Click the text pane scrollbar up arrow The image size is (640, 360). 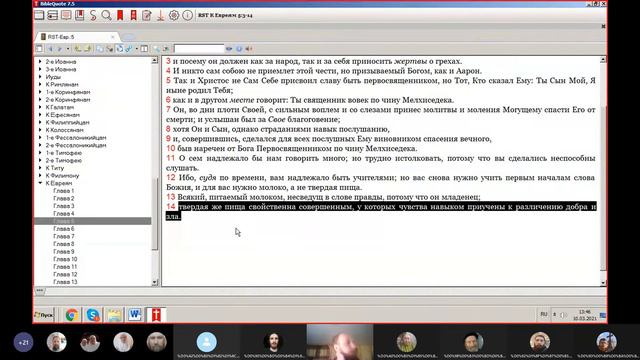(x=603, y=60)
